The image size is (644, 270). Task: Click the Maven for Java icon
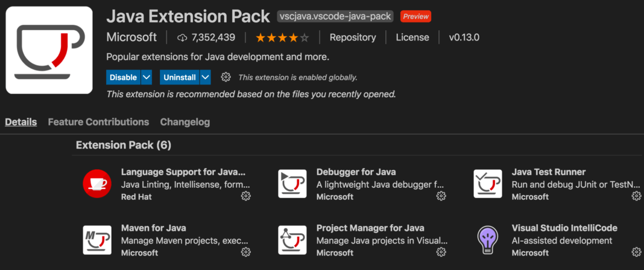(97, 240)
